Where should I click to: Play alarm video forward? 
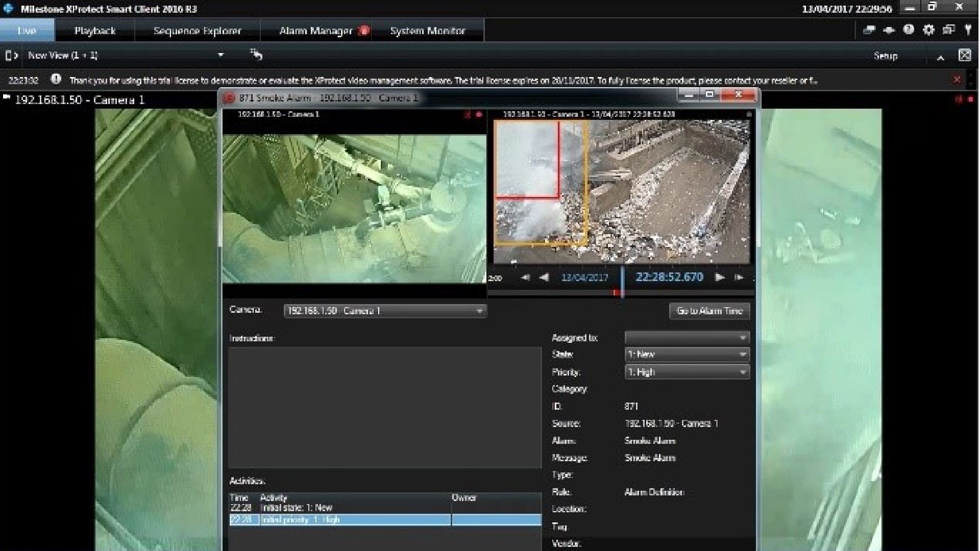coord(720,278)
